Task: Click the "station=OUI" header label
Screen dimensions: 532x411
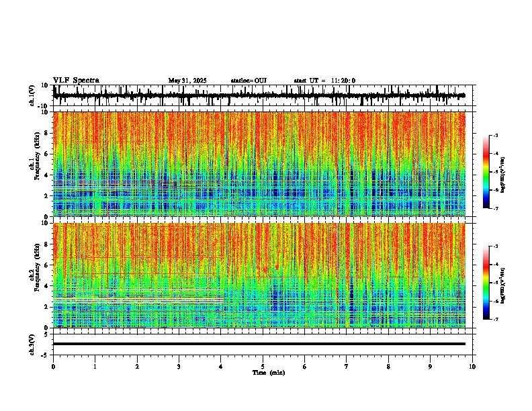Action: pyautogui.click(x=249, y=81)
